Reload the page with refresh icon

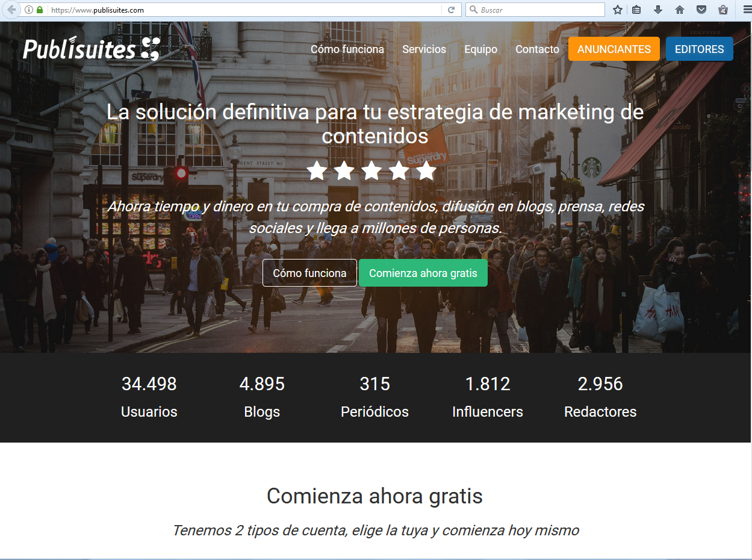pos(451,10)
